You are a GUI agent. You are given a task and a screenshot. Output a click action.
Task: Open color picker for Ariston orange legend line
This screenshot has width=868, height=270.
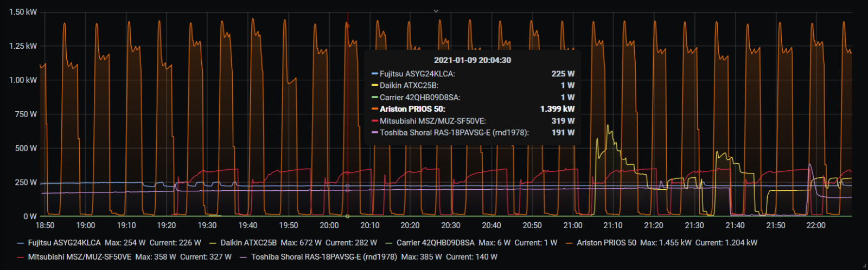coord(569,243)
